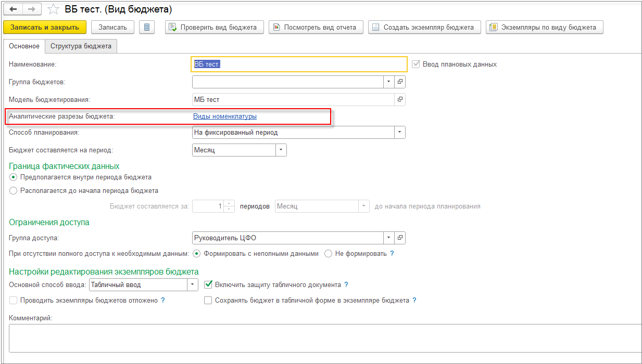Click Проверить вид бюджета button

(x=215, y=27)
